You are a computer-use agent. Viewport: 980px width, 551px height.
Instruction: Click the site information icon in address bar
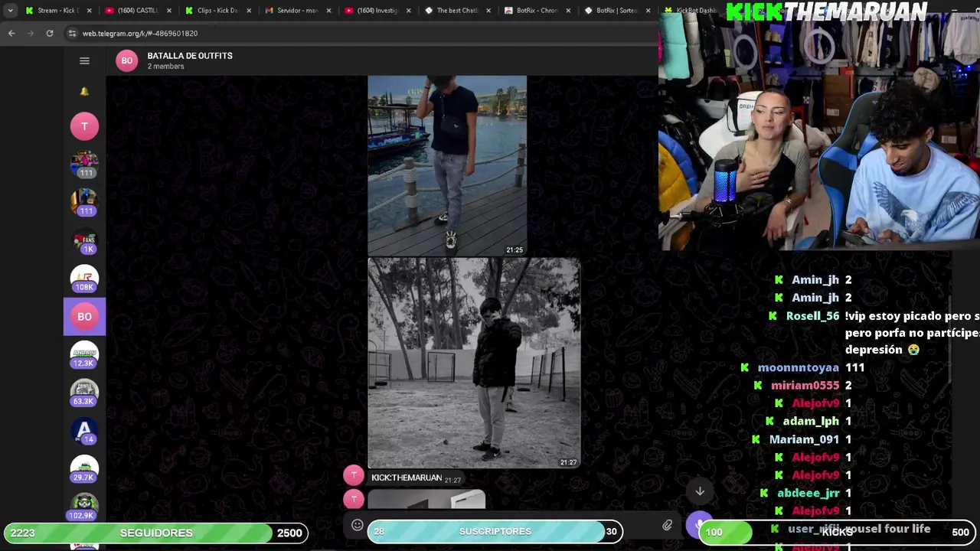[x=72, y=34]
